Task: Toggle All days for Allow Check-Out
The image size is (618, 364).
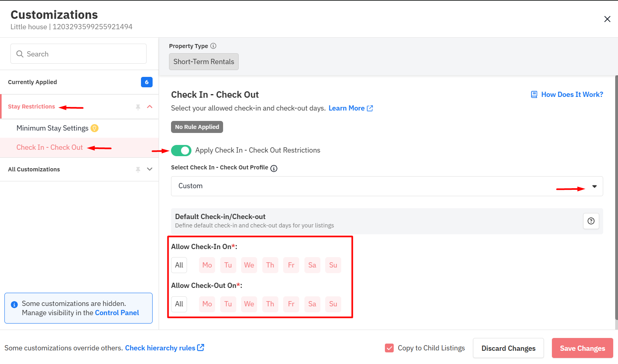Action: (179, 304)
